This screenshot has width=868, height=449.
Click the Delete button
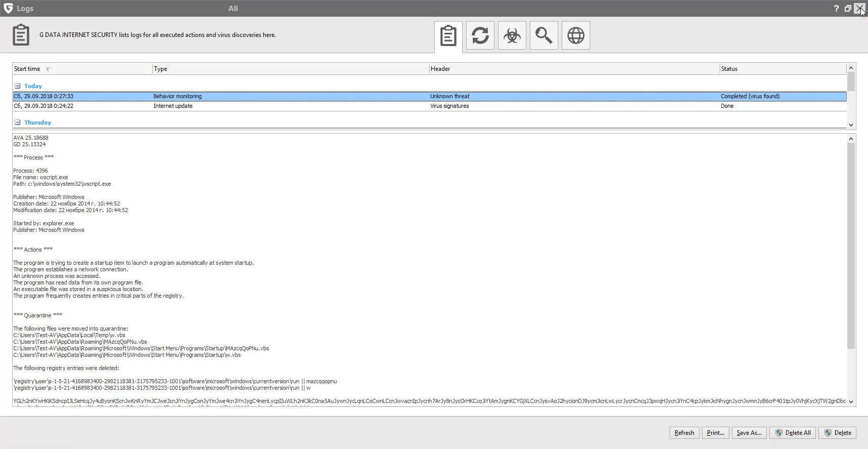pyautogui.click(x=837, y=433)
